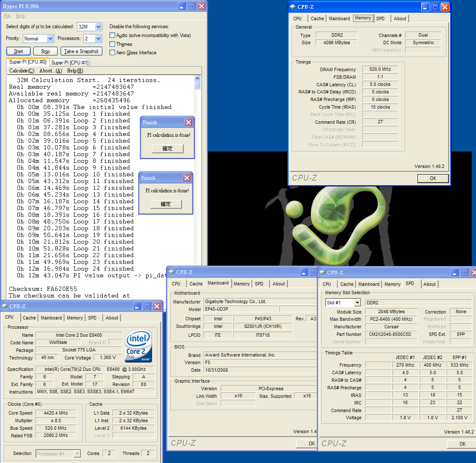476x463 pixels.
Task: Minimize the Hyper PI window
Action: (182, 6)
